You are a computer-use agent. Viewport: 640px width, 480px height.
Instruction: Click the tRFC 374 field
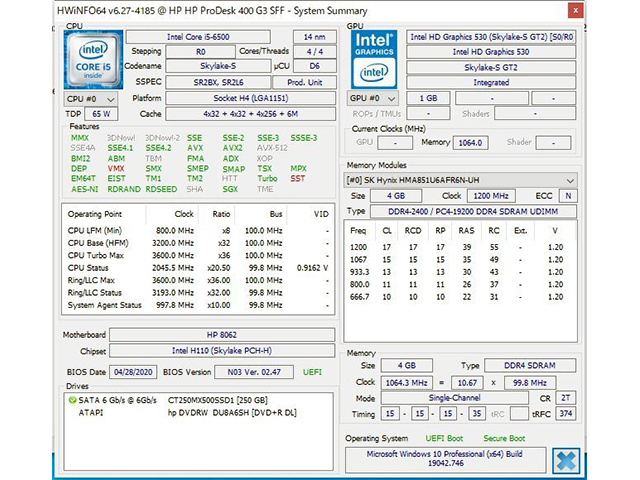(x=566, y=414)
